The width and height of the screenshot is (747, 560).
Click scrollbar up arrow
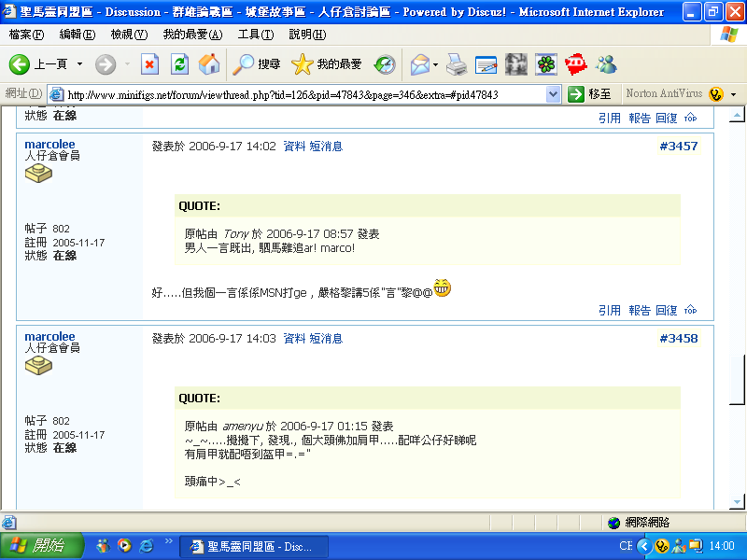click(737, 114)
